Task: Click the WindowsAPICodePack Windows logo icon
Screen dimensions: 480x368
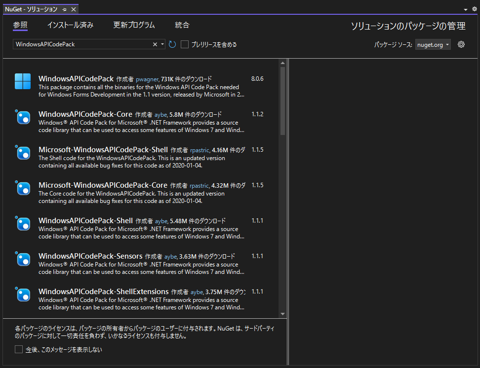Action: coord(23,81)
